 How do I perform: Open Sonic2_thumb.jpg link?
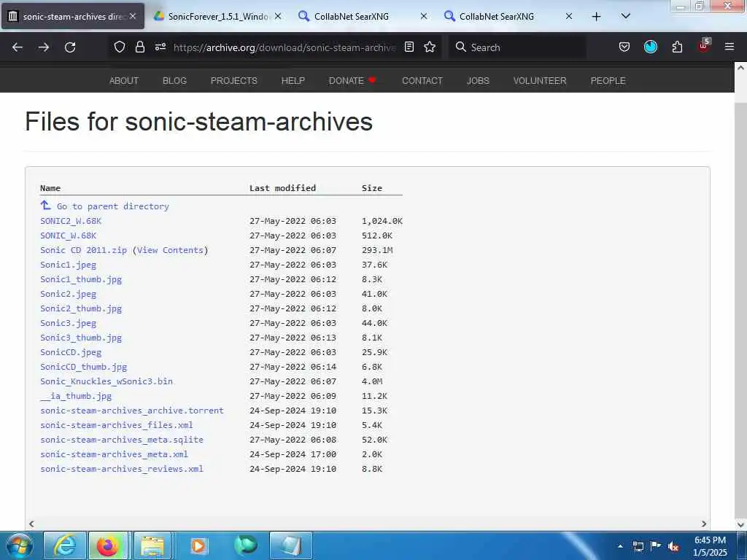pyautogui.click(x=81, y=308)
